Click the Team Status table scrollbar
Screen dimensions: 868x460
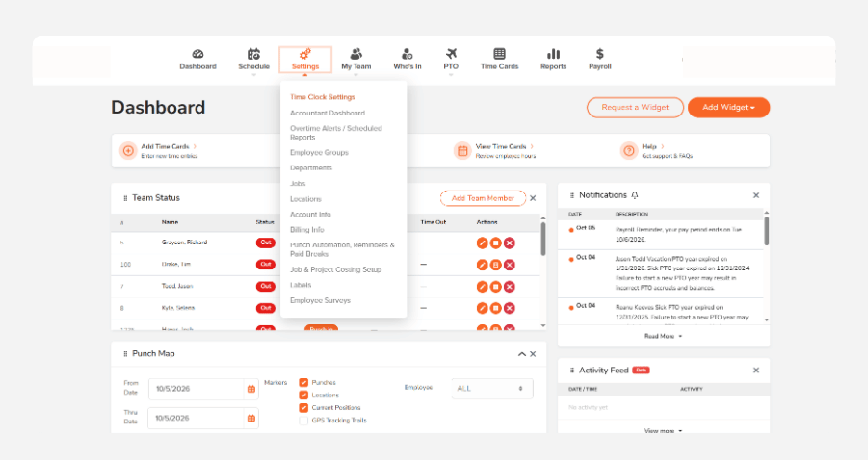(543, 239)
